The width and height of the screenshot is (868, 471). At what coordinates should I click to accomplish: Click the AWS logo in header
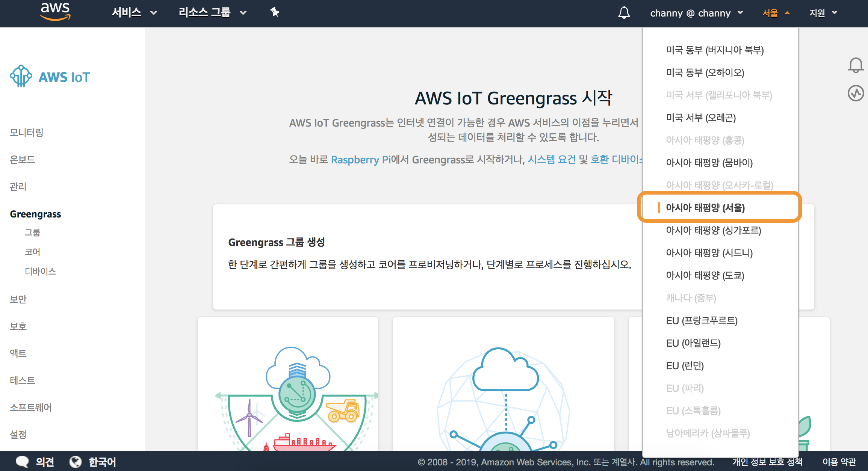[55, 11]
